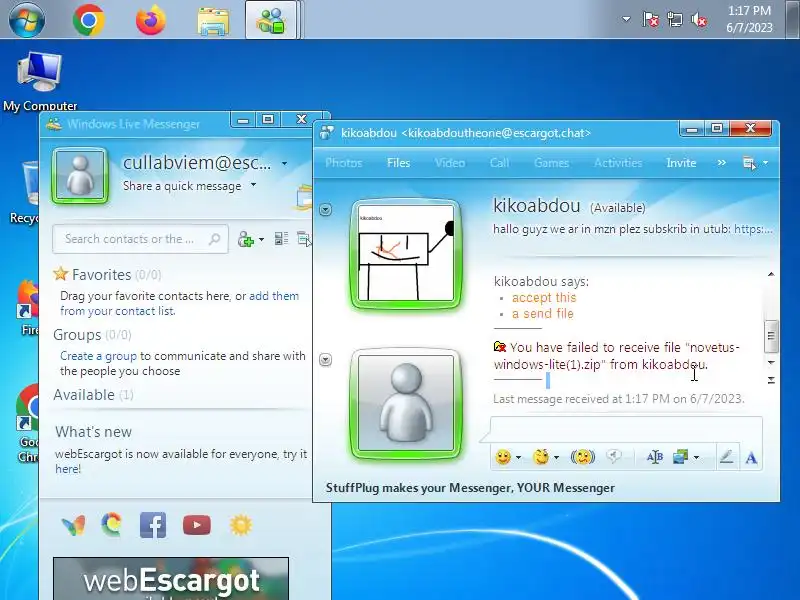Open the YouTube icon in Messenger footer

tap(196, 525)
